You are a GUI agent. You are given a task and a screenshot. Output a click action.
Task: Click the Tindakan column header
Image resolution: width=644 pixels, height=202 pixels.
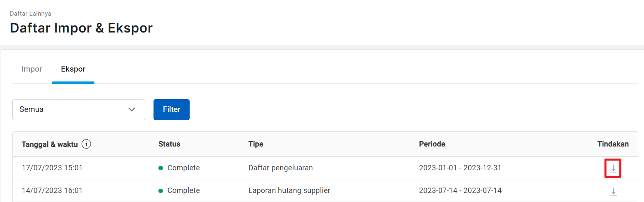[x=613, y=144]
